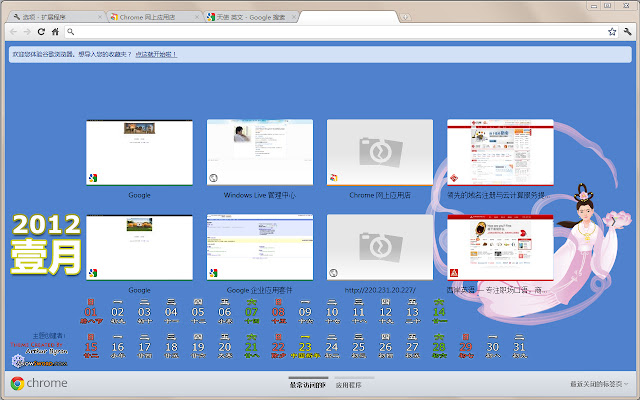Go forward with the forward arrow
The height and width of the screenshot is (400, 640).
point(27,32)
